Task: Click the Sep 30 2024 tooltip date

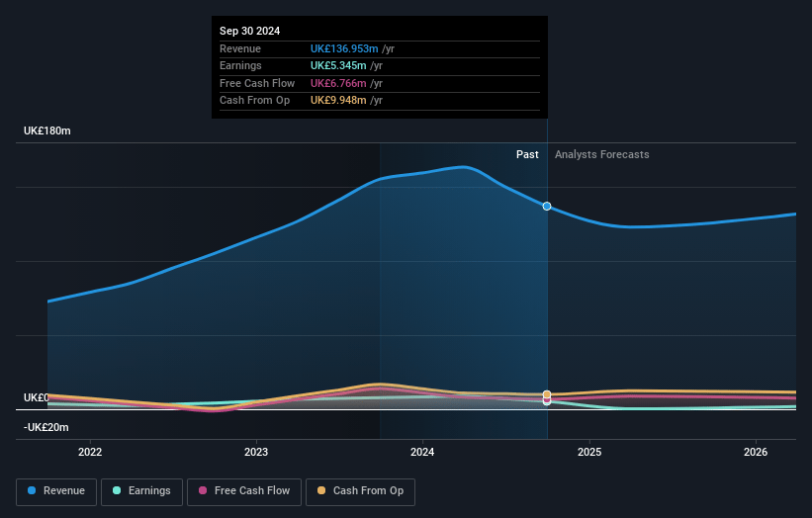Action: 249,31
